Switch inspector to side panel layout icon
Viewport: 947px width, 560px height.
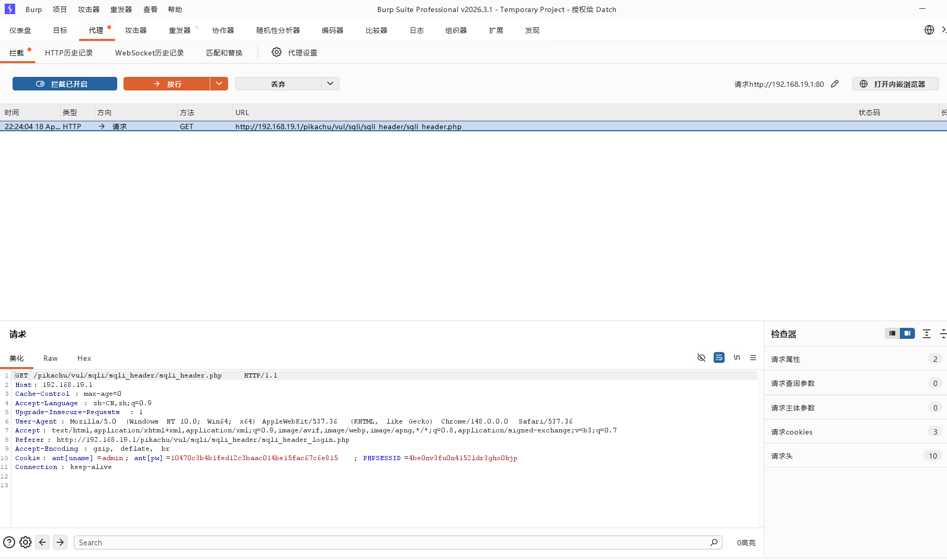(x=907, y=334)
